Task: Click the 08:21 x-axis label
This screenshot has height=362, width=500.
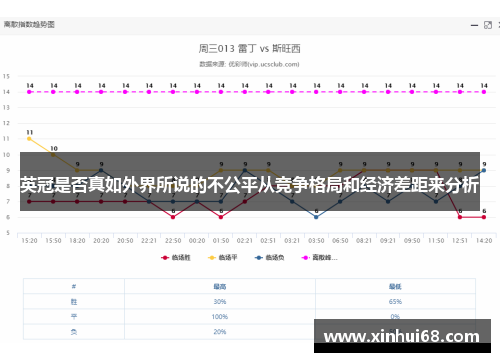Action: (364, 241)
